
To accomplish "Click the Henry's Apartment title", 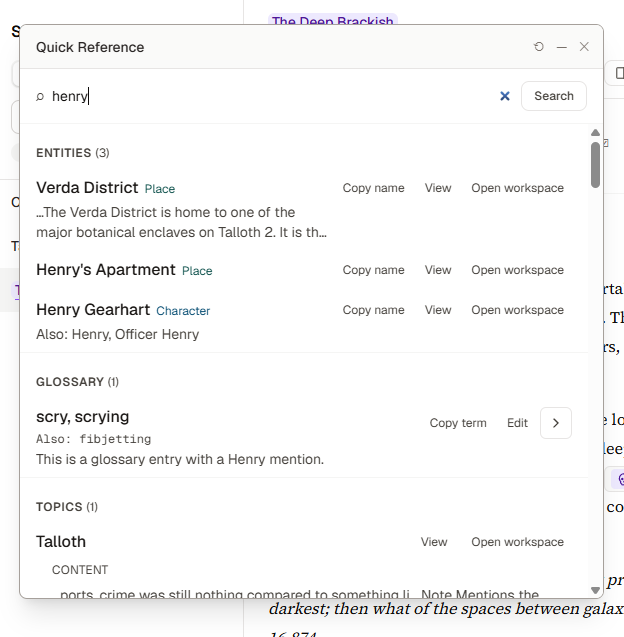I will 106,270.
